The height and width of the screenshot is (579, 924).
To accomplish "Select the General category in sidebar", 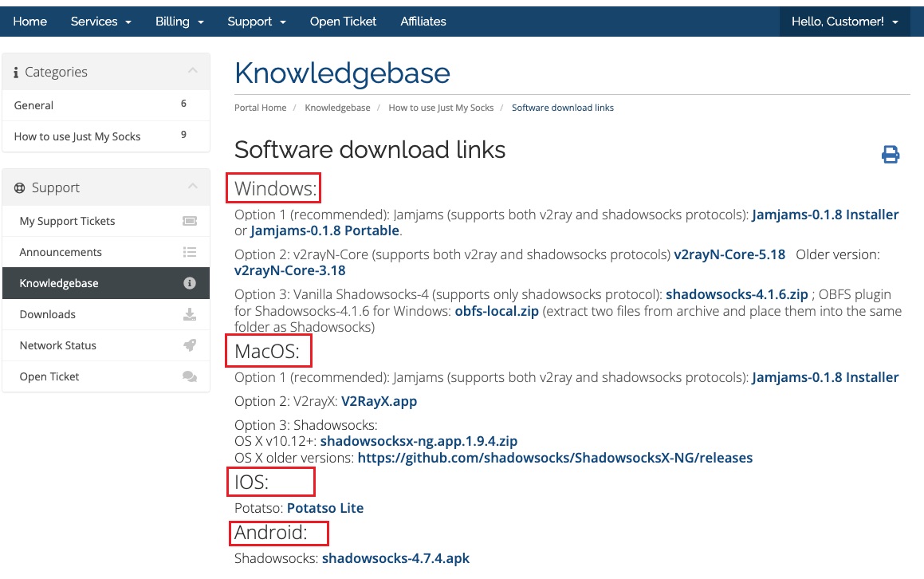I will [x=33, y=105].
